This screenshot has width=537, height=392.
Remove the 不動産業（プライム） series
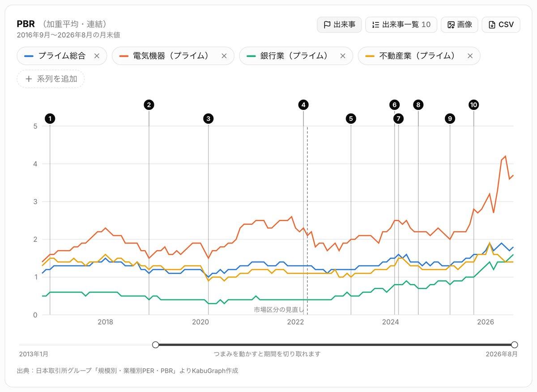470,56
